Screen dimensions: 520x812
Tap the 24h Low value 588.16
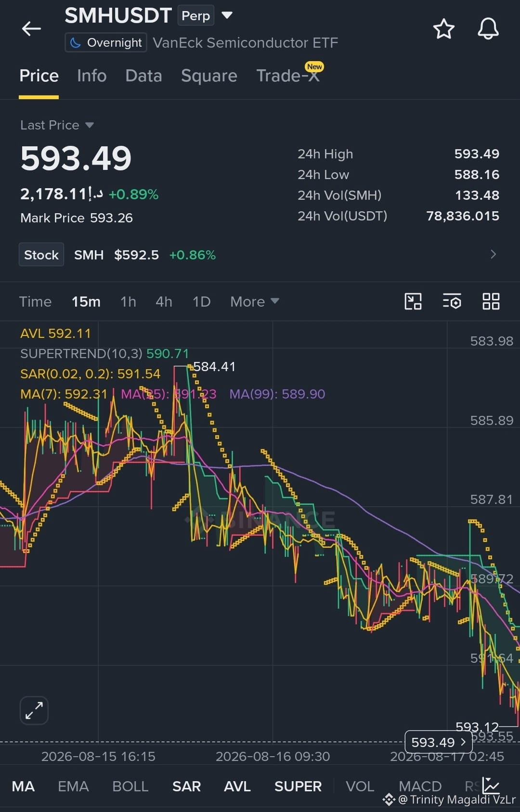click(x=477, y=175)
